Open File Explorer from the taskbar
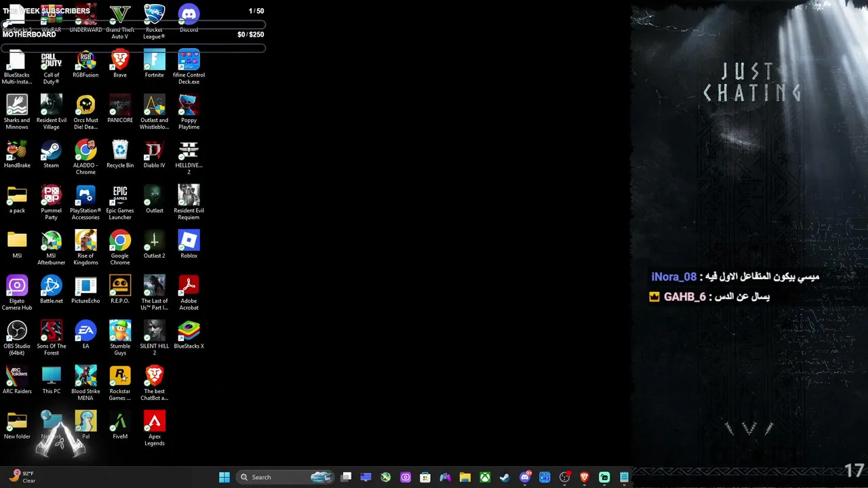This screenshot has width=868, height=488. [465, 477]
